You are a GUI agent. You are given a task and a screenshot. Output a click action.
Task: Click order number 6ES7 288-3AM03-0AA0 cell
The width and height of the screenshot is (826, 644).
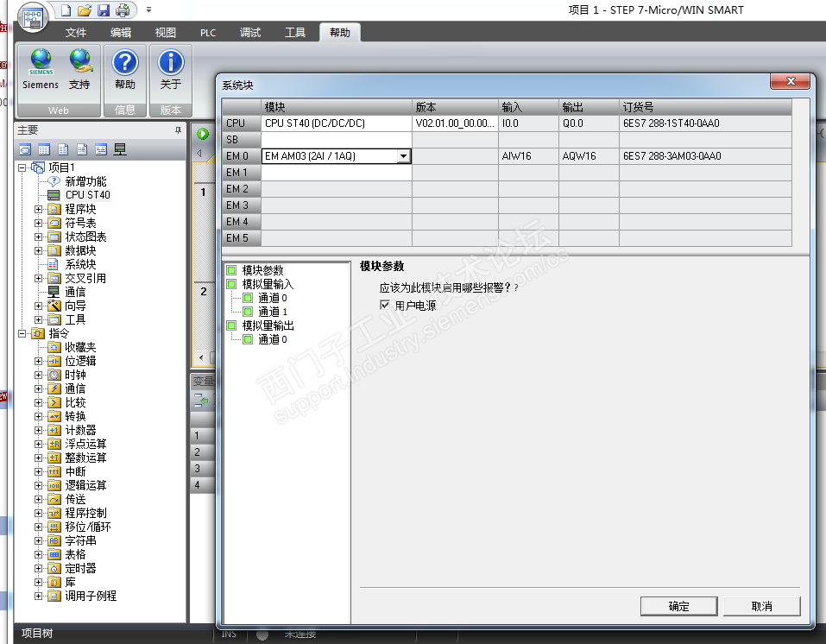click(705, 156)
